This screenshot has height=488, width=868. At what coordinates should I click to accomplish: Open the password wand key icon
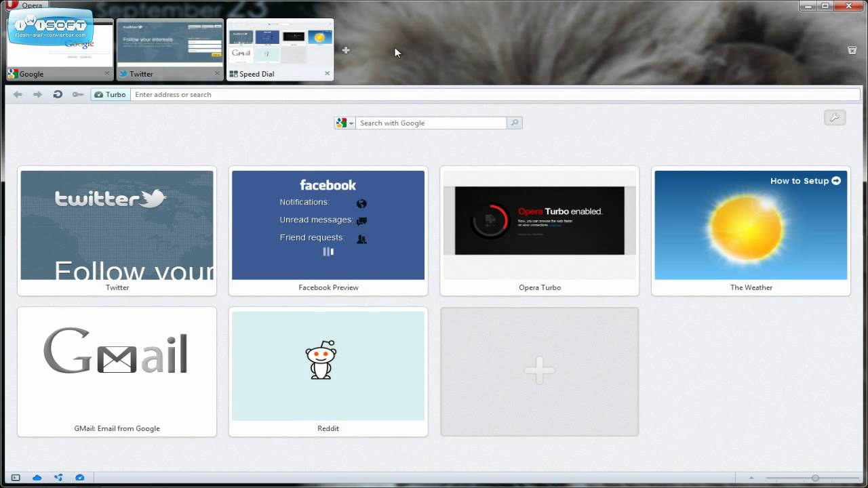pyautogui.click(x=78, y=94)
